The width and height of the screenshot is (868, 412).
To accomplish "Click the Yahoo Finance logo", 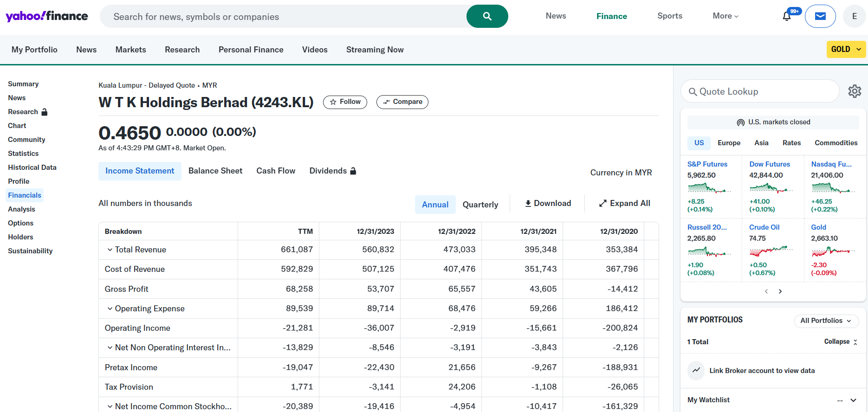I will pos(46,16).
